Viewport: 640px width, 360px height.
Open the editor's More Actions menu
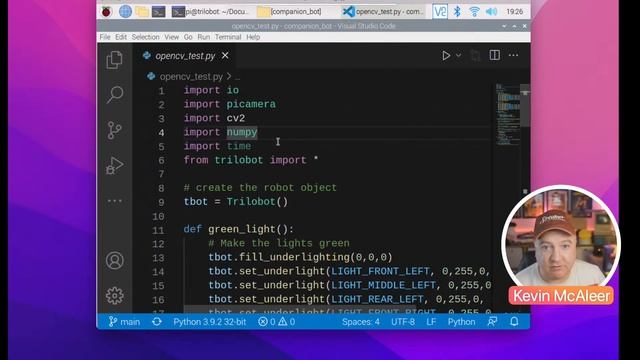point(513,55)
